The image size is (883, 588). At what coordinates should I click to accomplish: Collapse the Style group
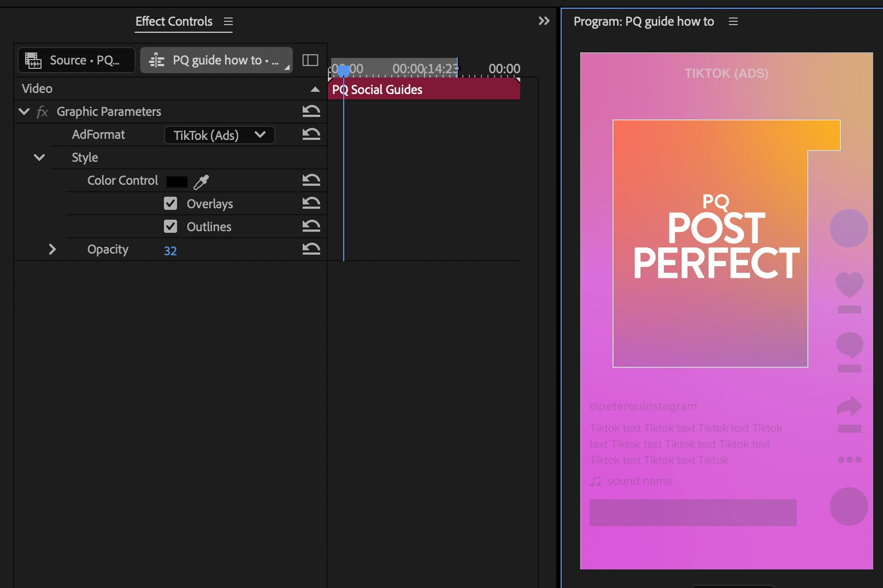coord(39,157)
